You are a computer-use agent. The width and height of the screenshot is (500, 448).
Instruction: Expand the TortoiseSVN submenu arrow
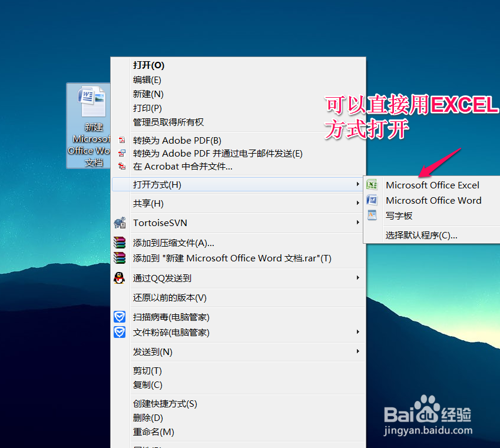coord(358,223)
